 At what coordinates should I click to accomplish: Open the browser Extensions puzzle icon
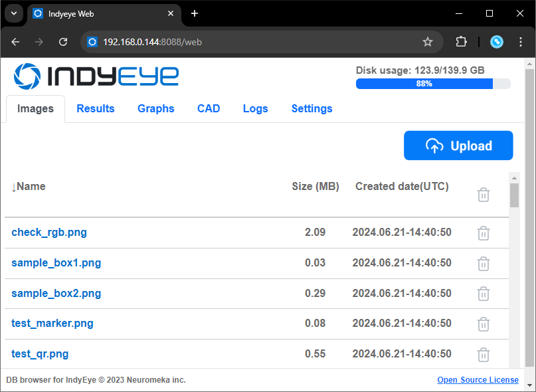click(x=461, y=42)
